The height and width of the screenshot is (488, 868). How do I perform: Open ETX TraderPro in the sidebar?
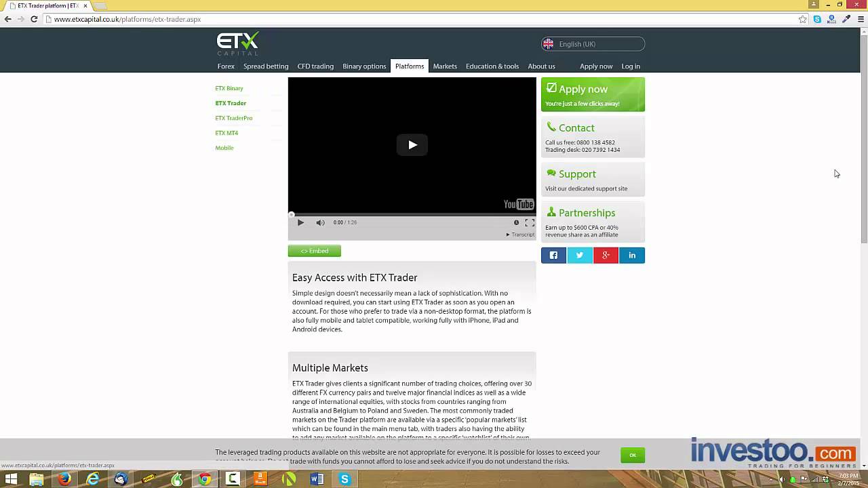point(234,118)
